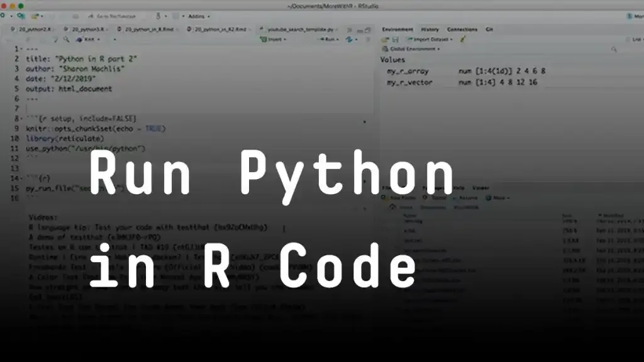The height and width of the screenshot is (362, 644).
Task: Click the library(reticulate) line
Action: click(65, 138)
